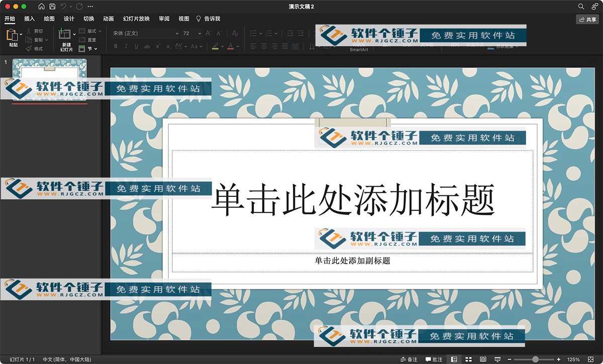Align text to the left
This screenshot has width=603, height=364.
[253, 46]
